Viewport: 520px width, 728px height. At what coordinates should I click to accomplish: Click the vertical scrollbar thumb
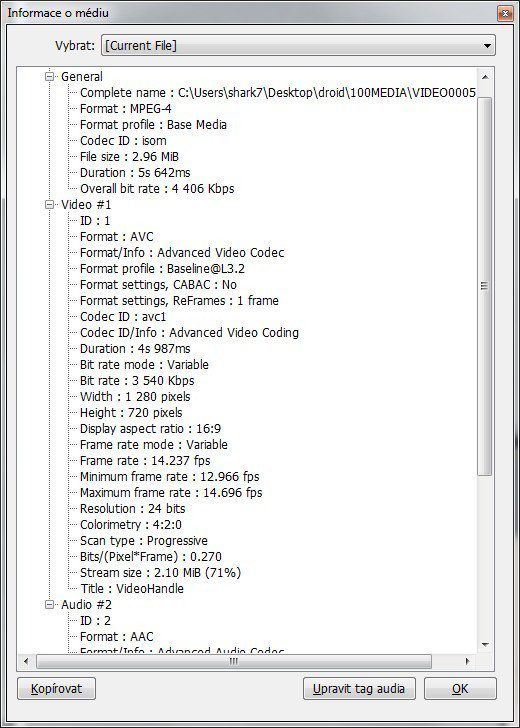point(485,286)
